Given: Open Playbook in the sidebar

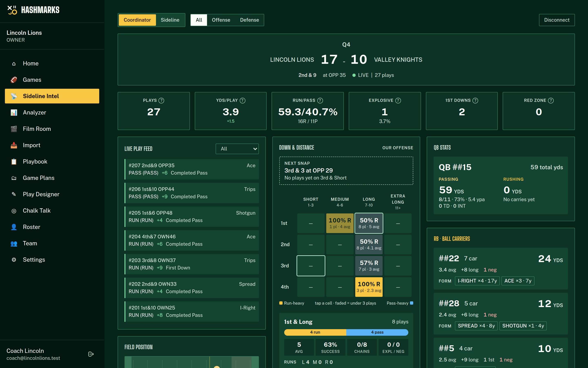Looking at the screenshot, I should [x=52, y=162].
